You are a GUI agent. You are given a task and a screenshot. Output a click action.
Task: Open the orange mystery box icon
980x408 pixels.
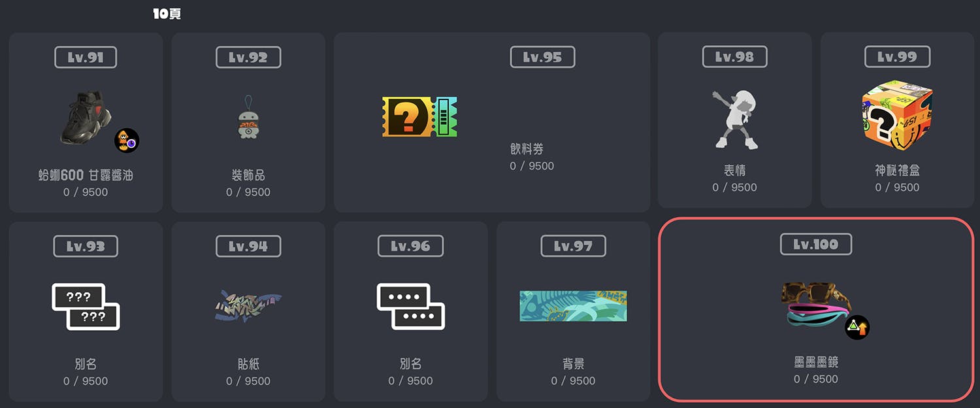click(897, 116)
